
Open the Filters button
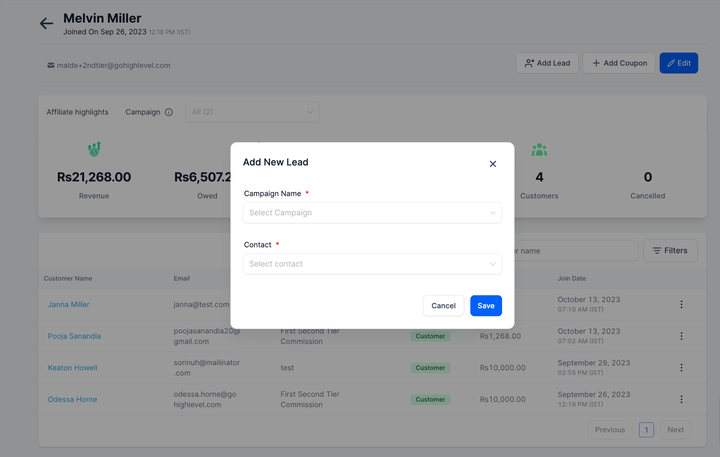tap(670, 251)
